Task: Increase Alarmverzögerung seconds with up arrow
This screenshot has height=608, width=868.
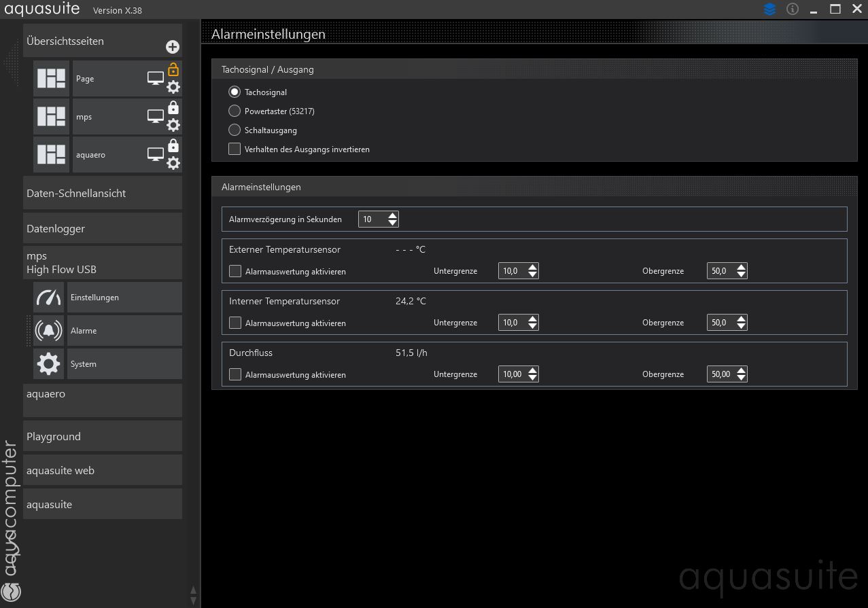Action: 392,215
